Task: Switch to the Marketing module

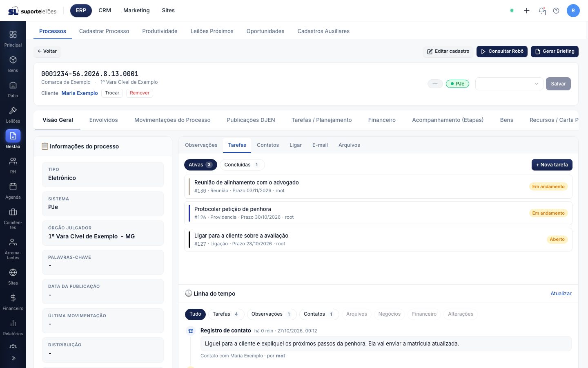Action: [136, 11]
